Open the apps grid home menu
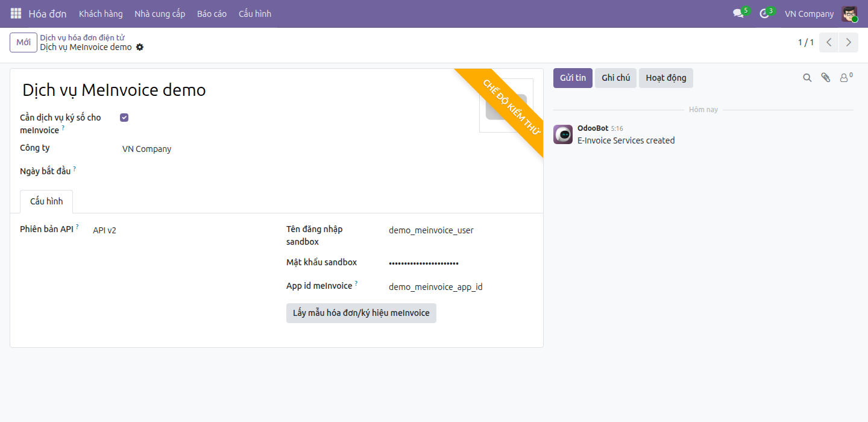This screenshot has width=868, height=422. tap(16, 13)
